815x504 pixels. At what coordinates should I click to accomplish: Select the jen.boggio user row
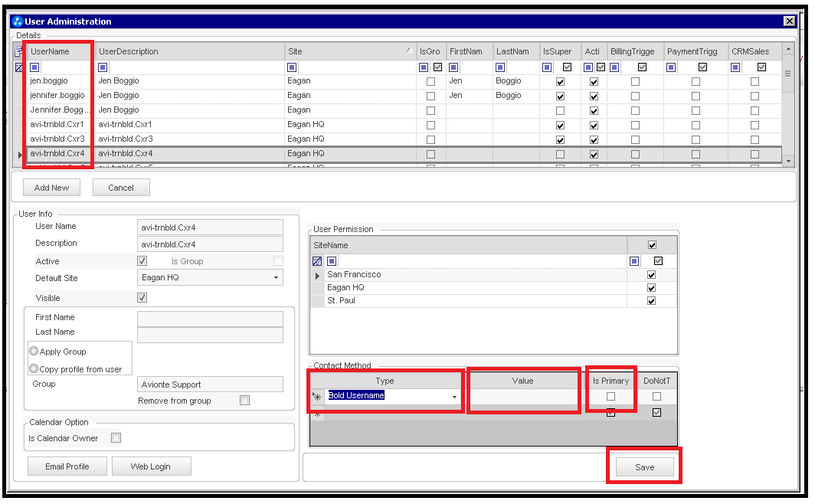coord(398,81)
